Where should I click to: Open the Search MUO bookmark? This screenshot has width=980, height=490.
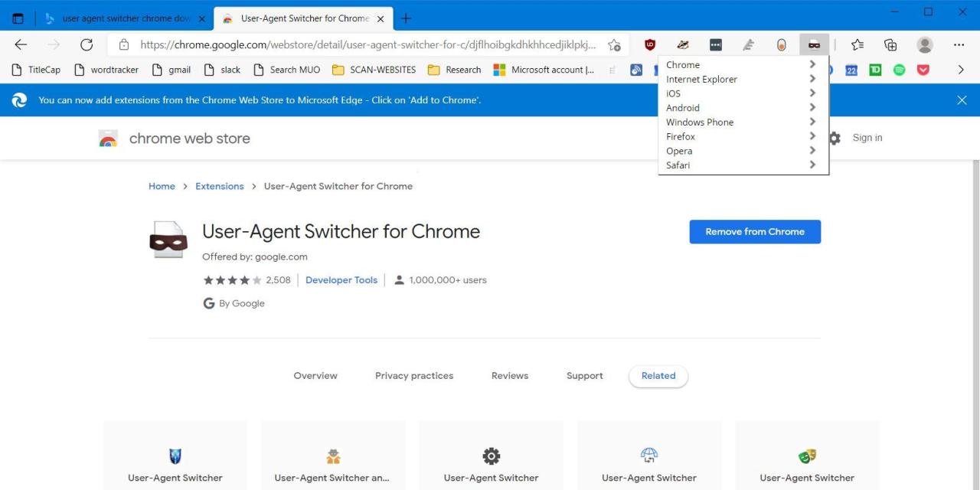(x=286, y=70)
